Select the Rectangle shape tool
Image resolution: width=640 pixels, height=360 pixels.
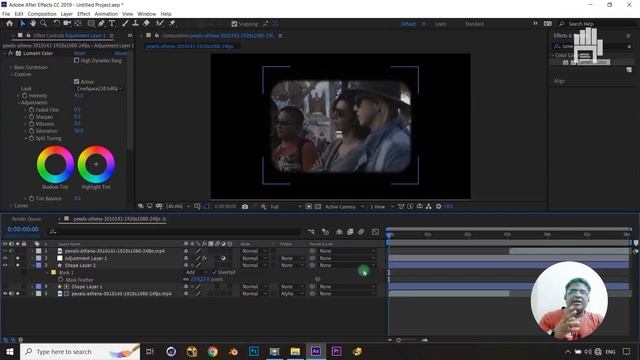coord(91,24)
